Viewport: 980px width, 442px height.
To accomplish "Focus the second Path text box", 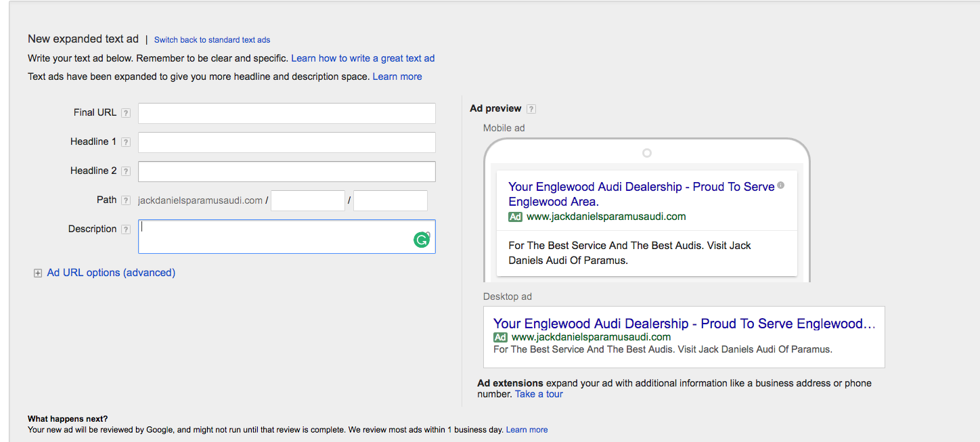I will [x=391, y=200].
